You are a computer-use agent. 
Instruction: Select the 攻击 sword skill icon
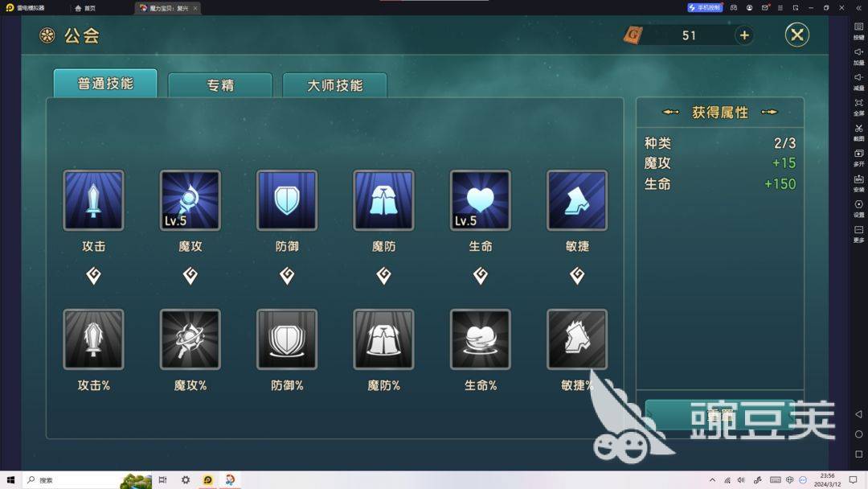(x=93, y=200)
